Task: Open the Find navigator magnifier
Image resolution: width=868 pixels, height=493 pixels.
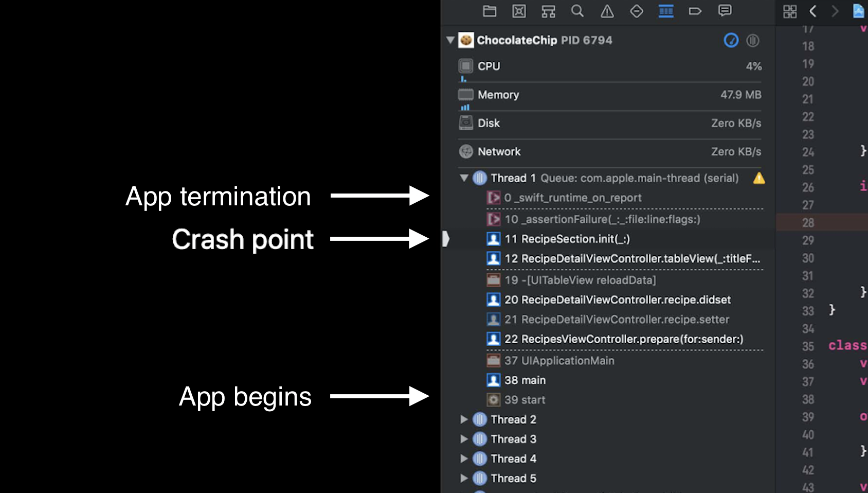Action: (577, 11)
